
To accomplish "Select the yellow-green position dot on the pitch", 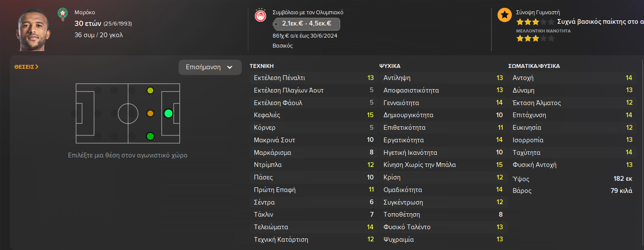I will [x=150, y=90].
